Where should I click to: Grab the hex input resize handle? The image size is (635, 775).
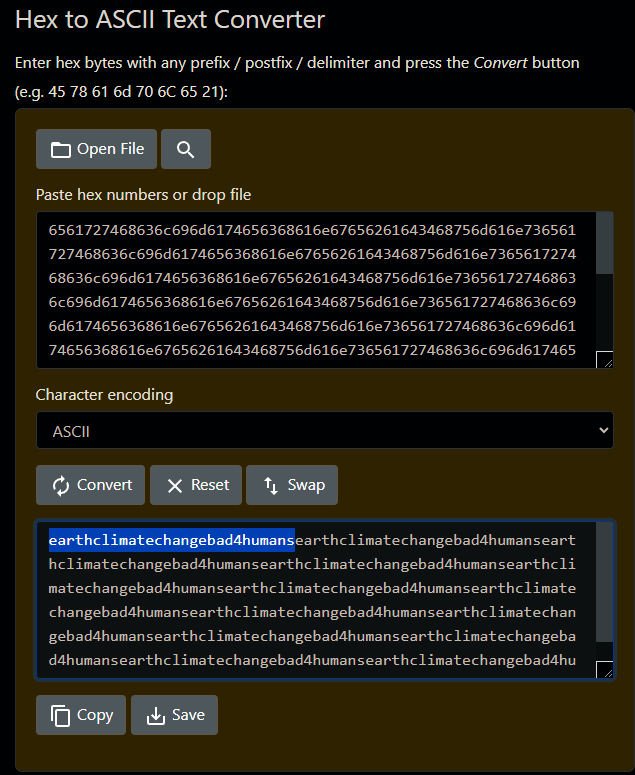[604, 360]
